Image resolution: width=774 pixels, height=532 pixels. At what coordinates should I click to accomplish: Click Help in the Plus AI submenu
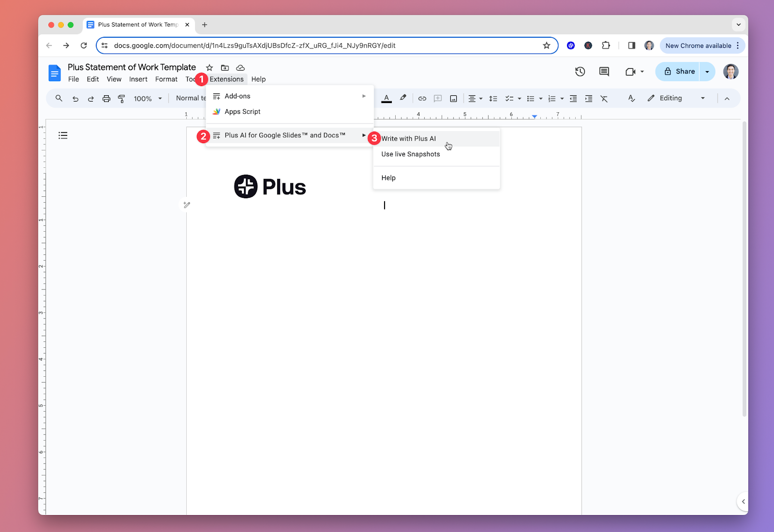(436, 178)
